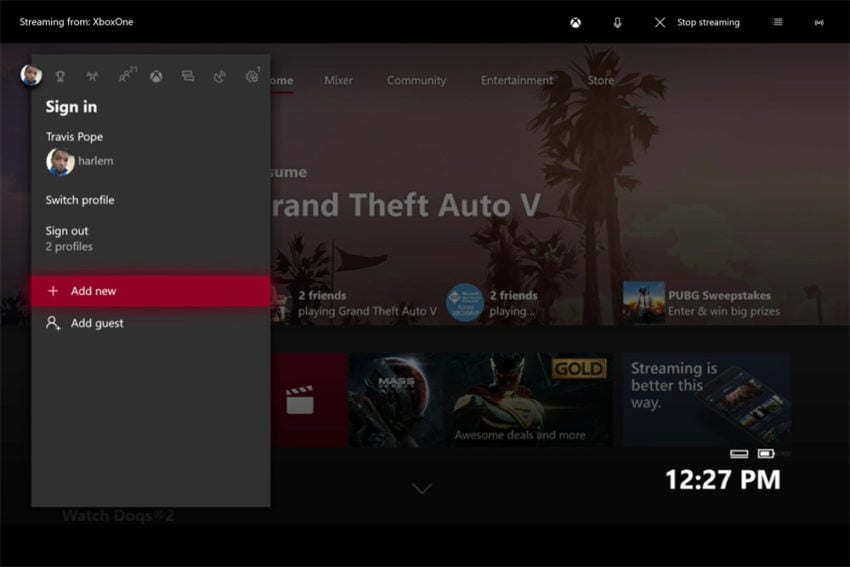The image size is (850, 567).
Task: Click the person icon beside Add guest
Action: point(53,323)
